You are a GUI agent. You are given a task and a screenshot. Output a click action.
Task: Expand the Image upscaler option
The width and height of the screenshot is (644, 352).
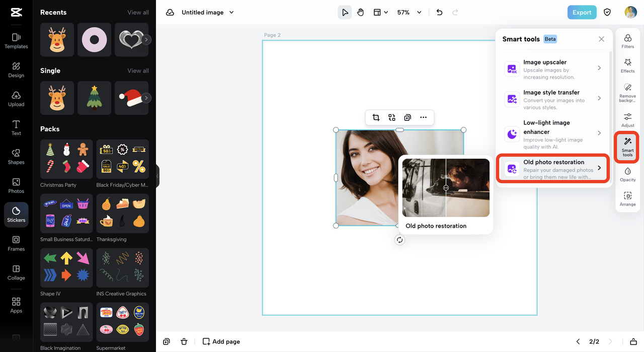coord(553,69)
